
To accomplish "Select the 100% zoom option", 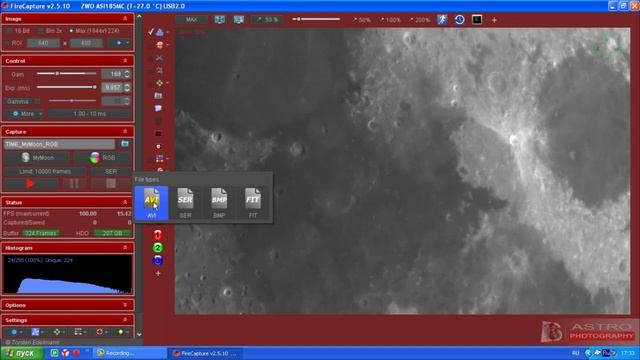I will coord(390,20).
